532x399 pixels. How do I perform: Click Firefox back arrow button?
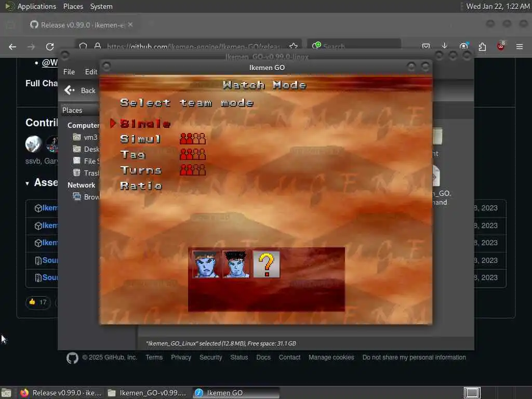[x=12, y=47]
